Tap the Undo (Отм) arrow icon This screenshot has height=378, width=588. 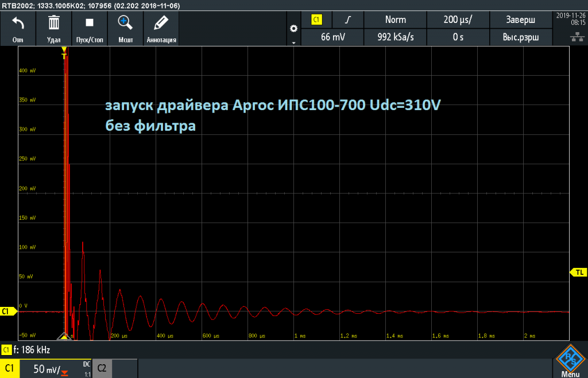[x=18, y=24]
